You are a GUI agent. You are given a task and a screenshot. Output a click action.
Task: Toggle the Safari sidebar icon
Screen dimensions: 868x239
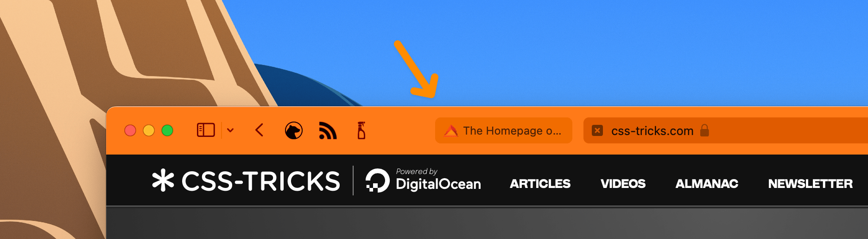click(206, 130)
